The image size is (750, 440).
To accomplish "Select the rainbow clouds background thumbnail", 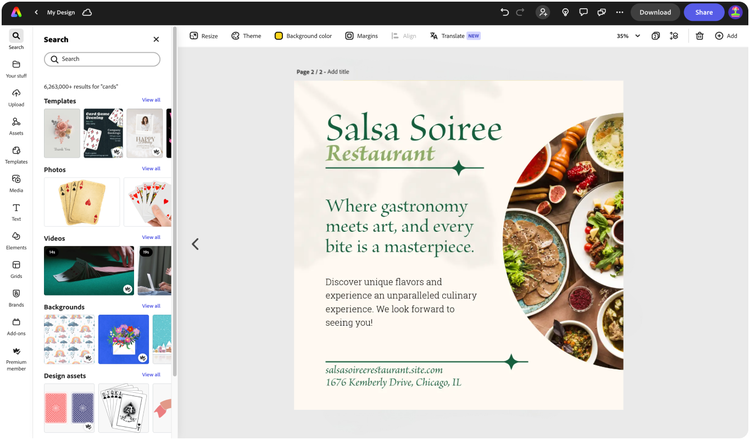I will tap(69, 339).
